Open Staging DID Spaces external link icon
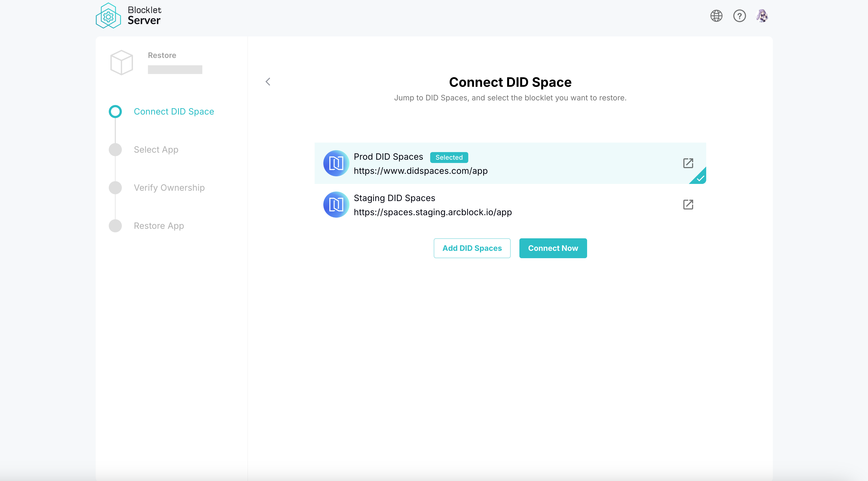 pyautogui.click(x=688, y=205)
